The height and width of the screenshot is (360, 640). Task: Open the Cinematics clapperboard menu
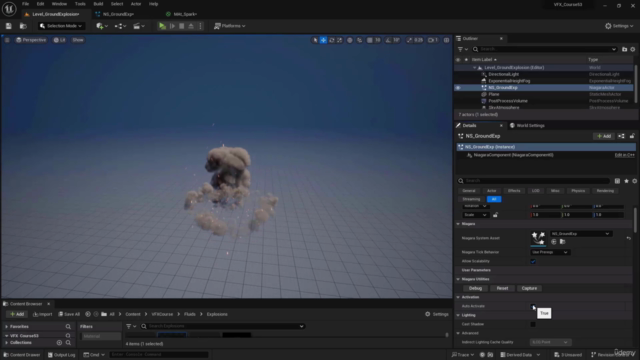tap(139, 26)
